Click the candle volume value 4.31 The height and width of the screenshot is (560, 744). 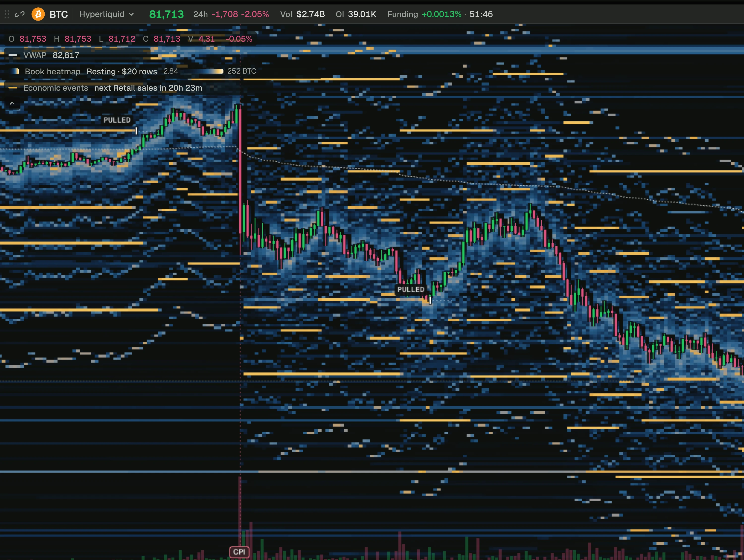click(x=207, y=39)
